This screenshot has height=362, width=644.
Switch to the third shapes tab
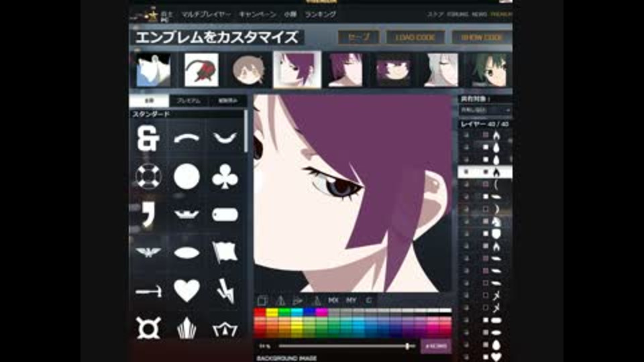pyautogui.click(x=228, y=101)
